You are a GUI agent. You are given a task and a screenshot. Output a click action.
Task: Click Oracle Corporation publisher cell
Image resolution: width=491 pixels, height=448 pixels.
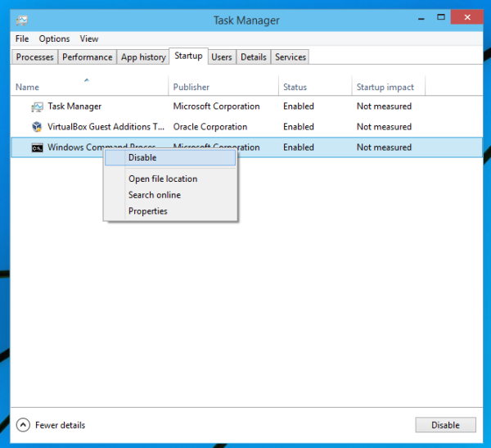[210, 127]
